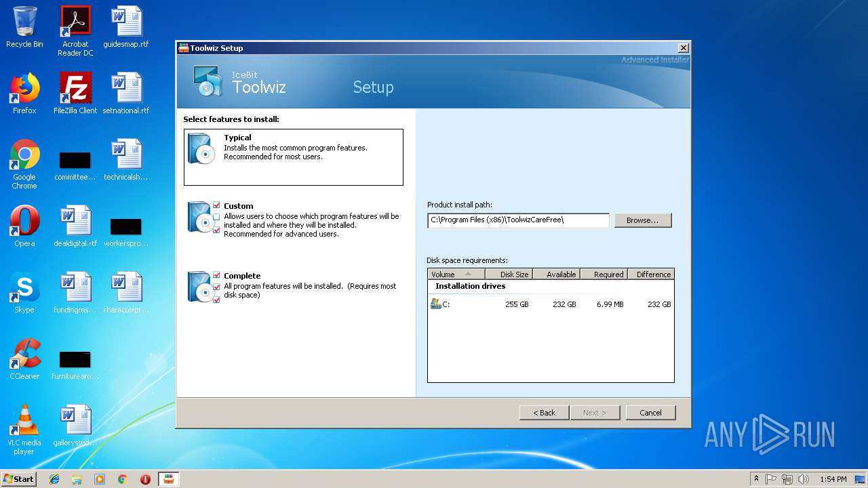This screenshot has width=868, height=488.
Task: Click Opera icon in taskbar
Action: (145, 479)
